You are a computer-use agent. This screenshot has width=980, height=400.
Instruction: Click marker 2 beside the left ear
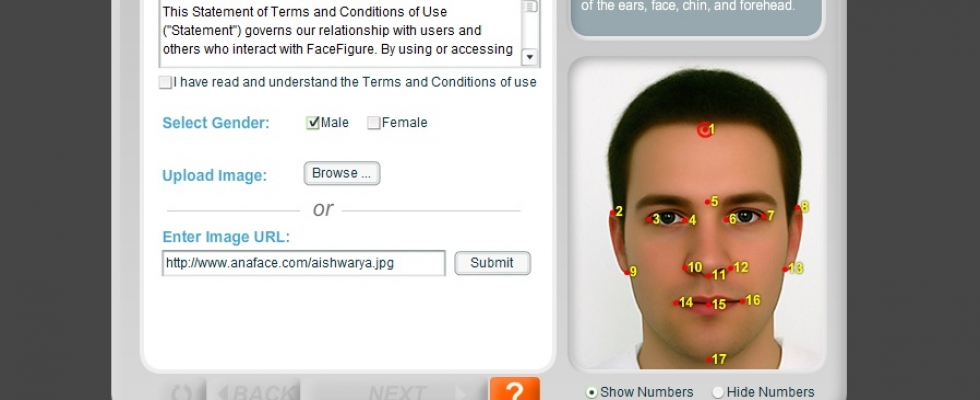point(612,213)
